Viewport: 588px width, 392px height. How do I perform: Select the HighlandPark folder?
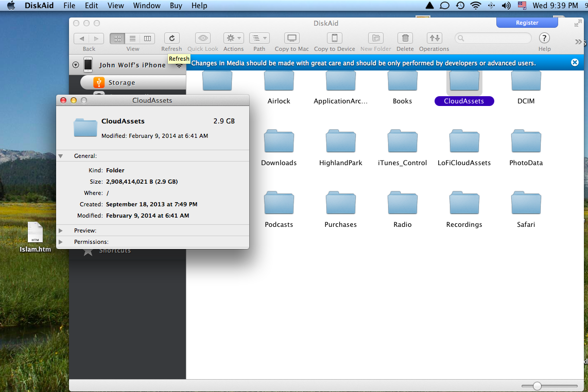[340, 148]
